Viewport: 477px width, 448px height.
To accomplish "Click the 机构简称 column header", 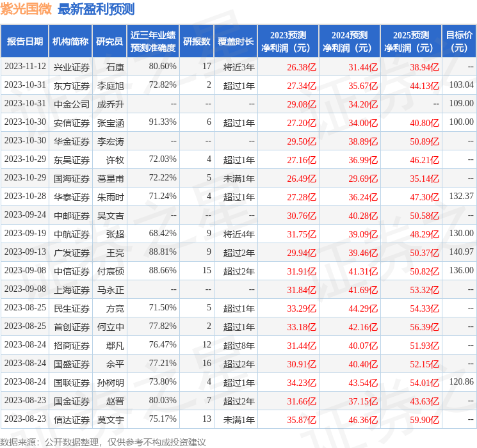I will pos(70,42).
